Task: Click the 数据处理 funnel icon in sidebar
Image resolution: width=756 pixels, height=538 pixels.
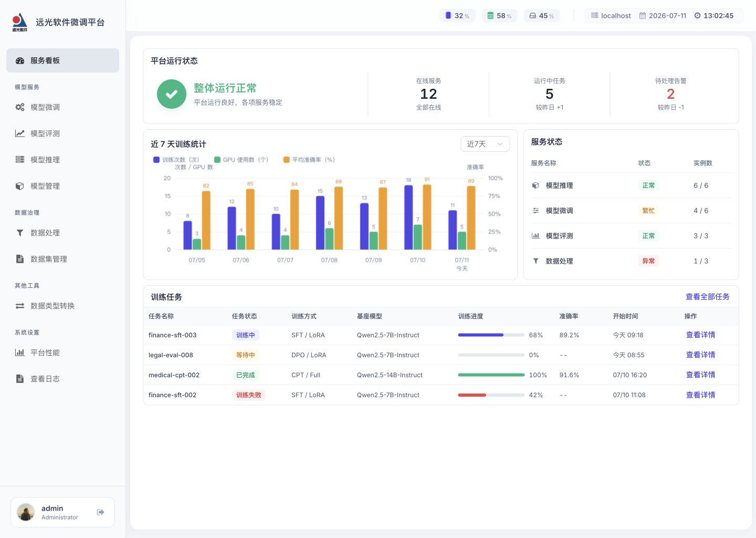Action: coord(20,233)
